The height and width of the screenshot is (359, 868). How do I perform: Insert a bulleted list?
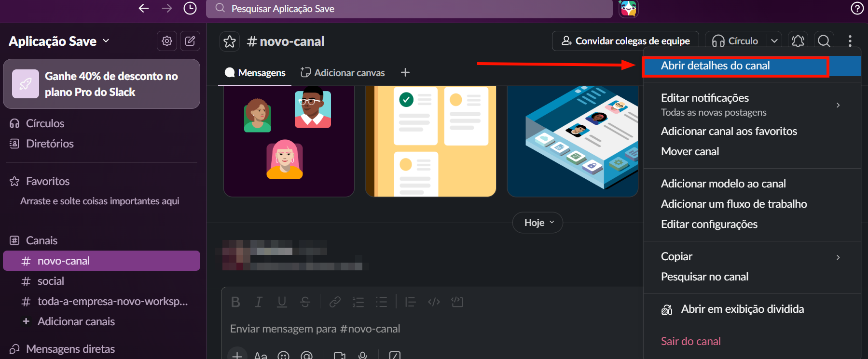[x=382, y=302]
